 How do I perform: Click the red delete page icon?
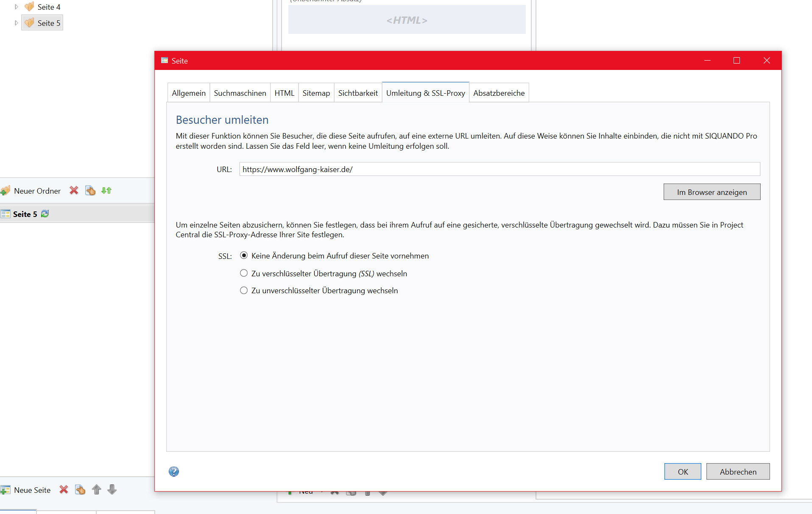coord(64,490)
